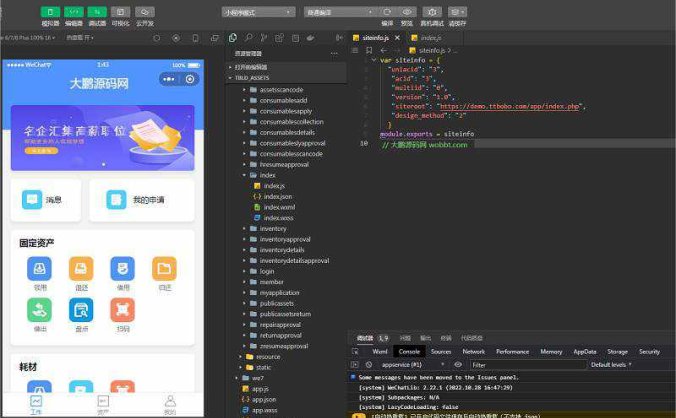Expand the assetsscancode folder
676x418 pixels.
(x=286, y=90)
